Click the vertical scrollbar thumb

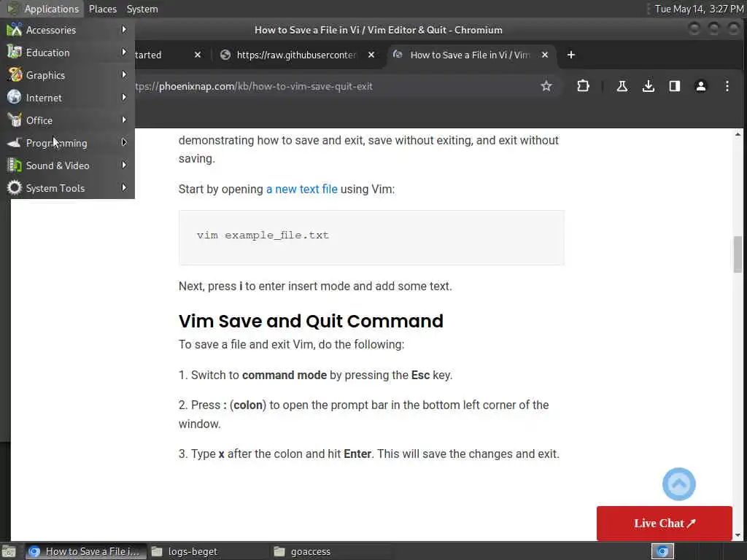(738, 254)
